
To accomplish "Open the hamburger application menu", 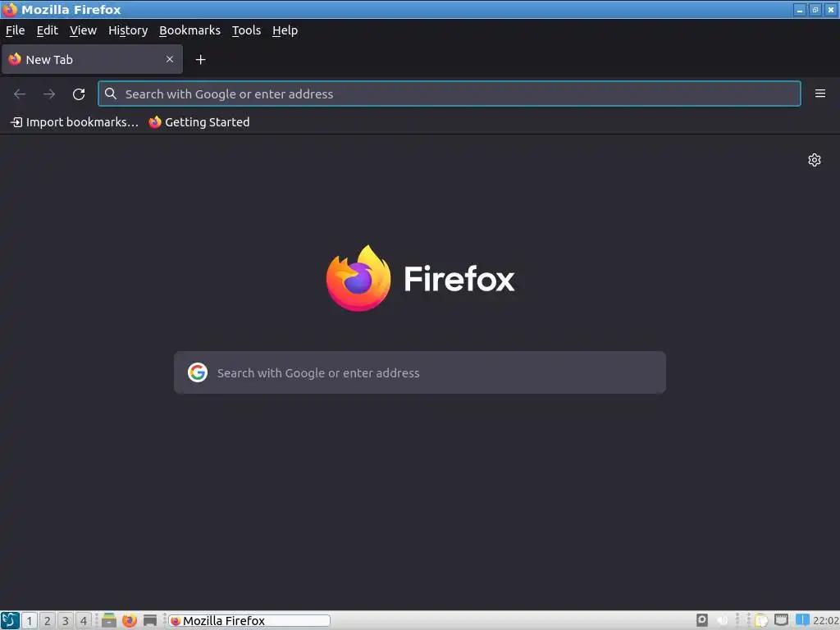I will point(820,94).
